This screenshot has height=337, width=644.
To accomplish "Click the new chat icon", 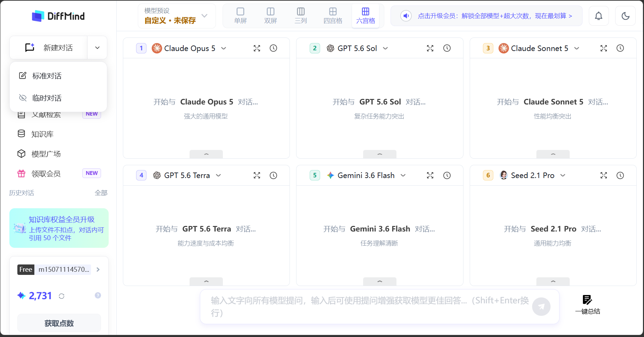I will (30, 47).
